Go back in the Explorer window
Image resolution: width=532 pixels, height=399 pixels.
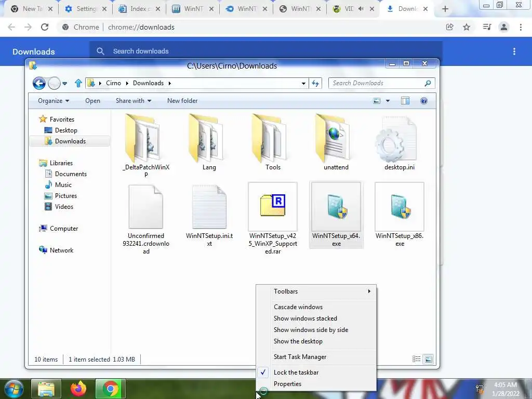pos(39,83)
